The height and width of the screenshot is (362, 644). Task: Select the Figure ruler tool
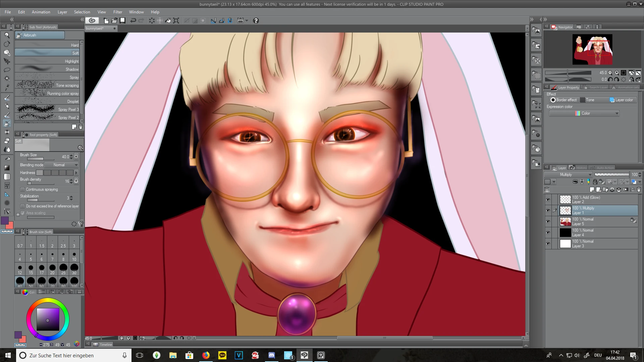7,194
